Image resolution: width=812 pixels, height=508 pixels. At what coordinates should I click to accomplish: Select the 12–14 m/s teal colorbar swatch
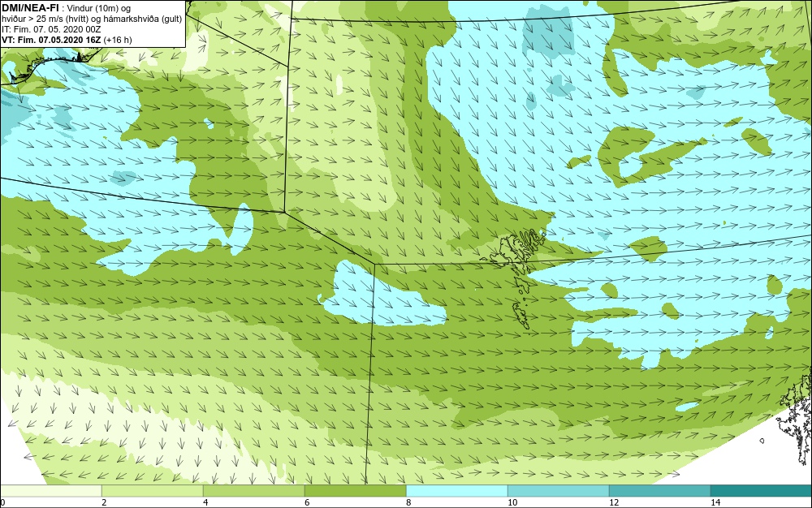pyautogui.click(x=659, y=491)
